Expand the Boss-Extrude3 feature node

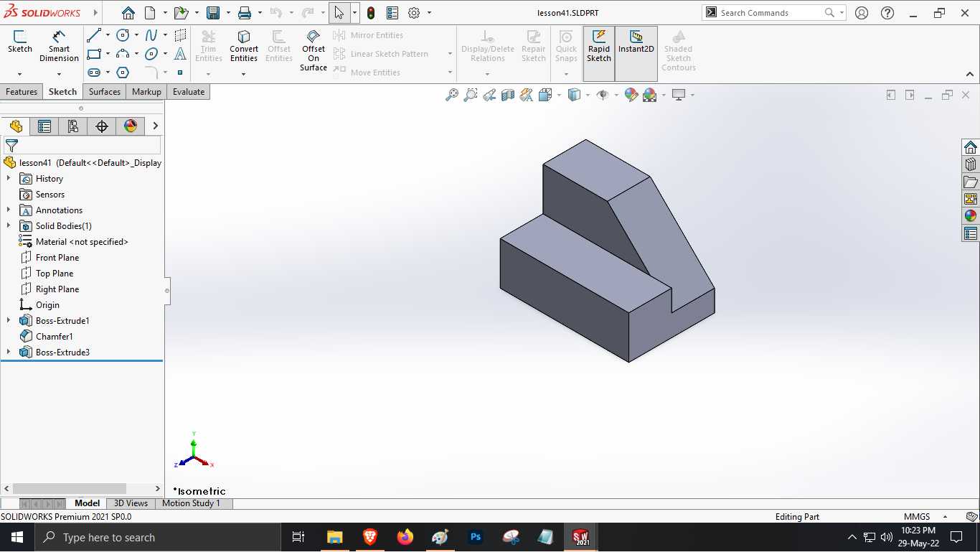9,353
